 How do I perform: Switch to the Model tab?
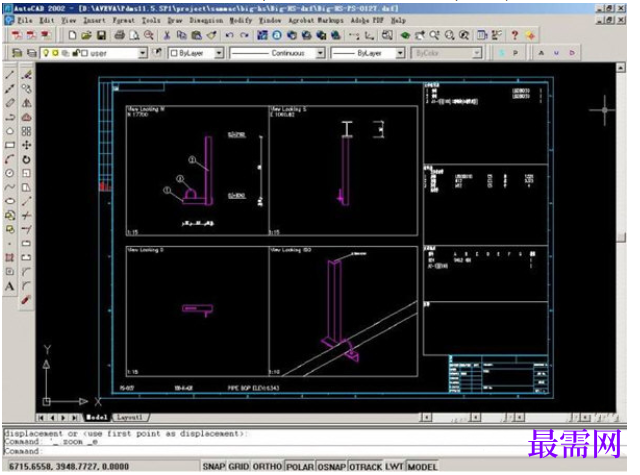(97, 417)
